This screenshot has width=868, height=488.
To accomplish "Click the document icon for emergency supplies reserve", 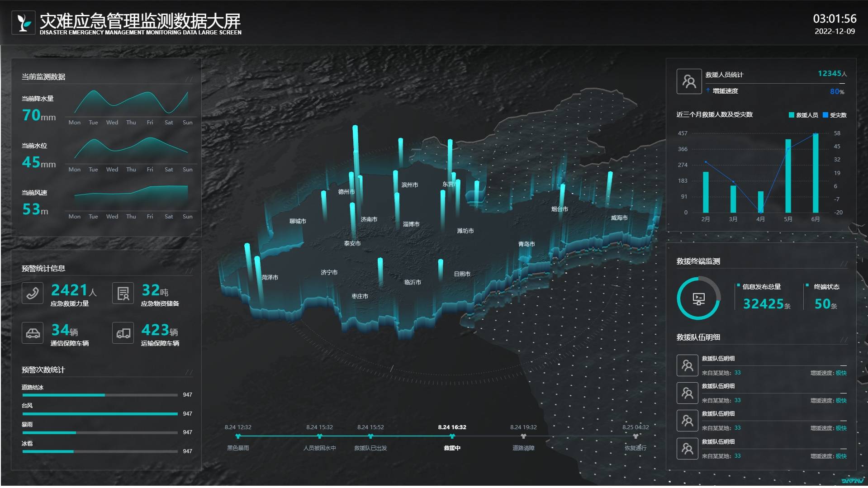I will coord(123,294).
